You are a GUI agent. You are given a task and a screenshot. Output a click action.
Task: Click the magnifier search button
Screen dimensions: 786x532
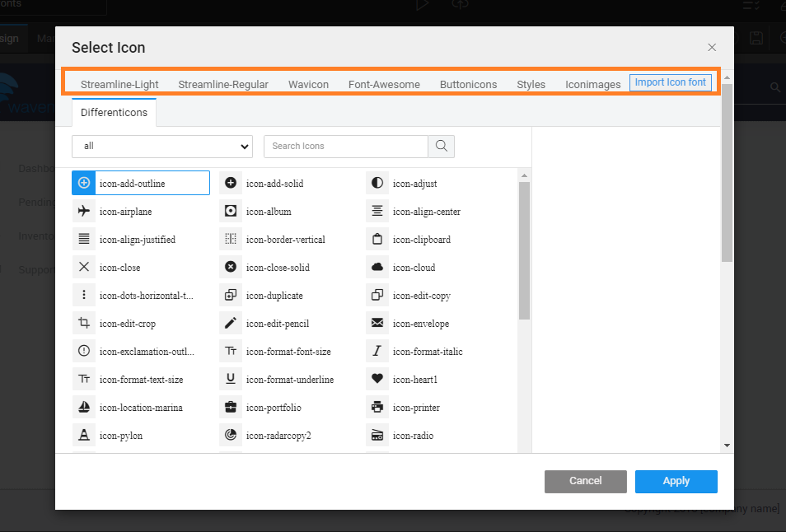(x=442, y=146)
